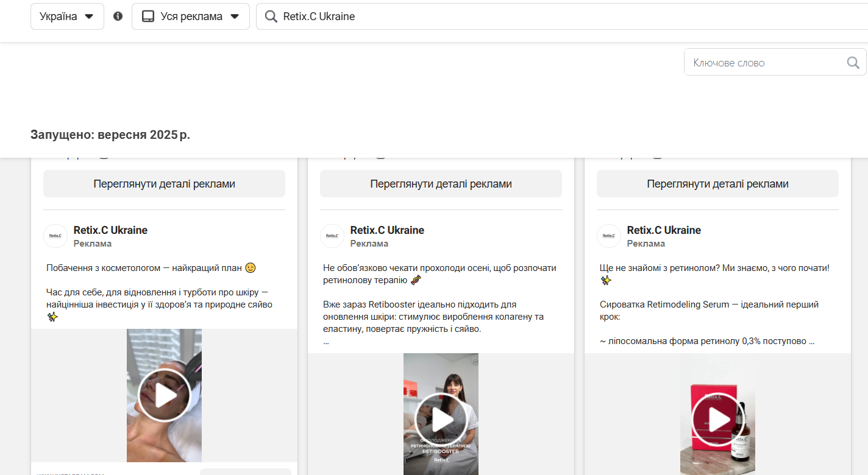Click the magnifier icon in the keyword field
Image resolution: width=868 pixels, height=475 pixels.
pyautogui.click(x=853, y=62)
